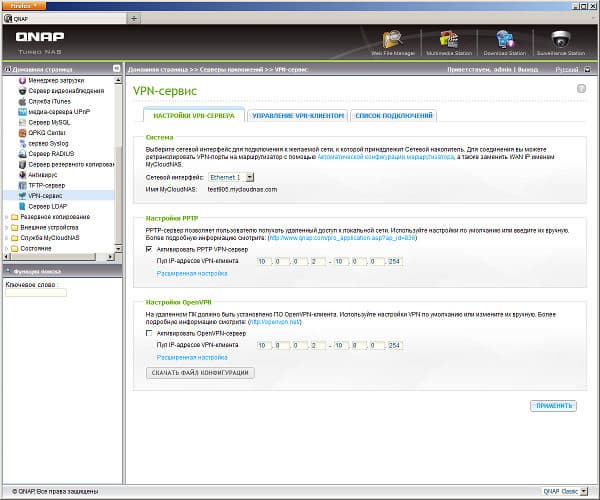Open the Firefox menu button
600x500 pixels.
(24, 6)
